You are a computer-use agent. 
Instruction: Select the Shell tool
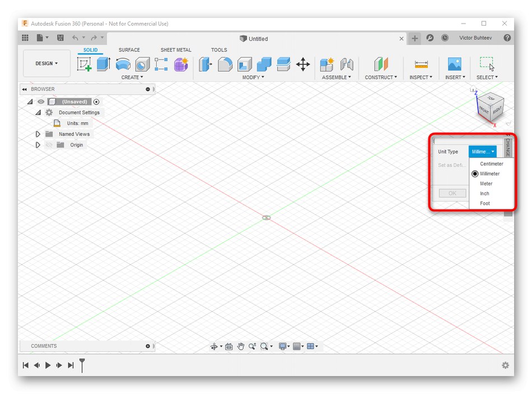coord(245,64)
